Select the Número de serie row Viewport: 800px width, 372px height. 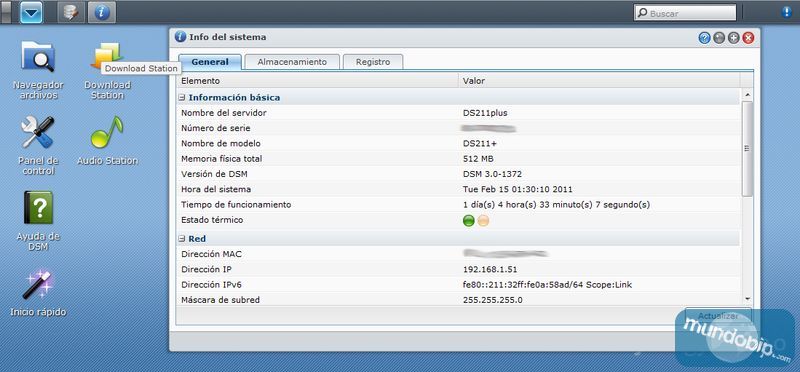[x=458, y=128]
